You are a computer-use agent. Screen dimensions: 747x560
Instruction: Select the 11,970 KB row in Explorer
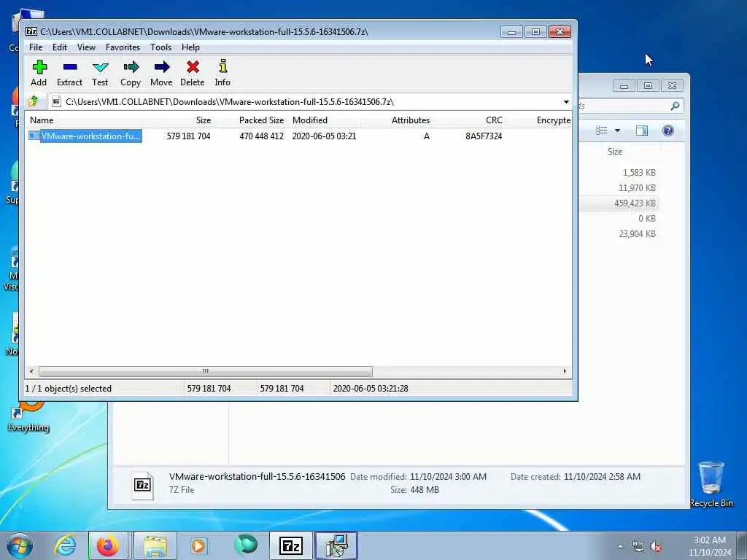(x=619, y=187)
